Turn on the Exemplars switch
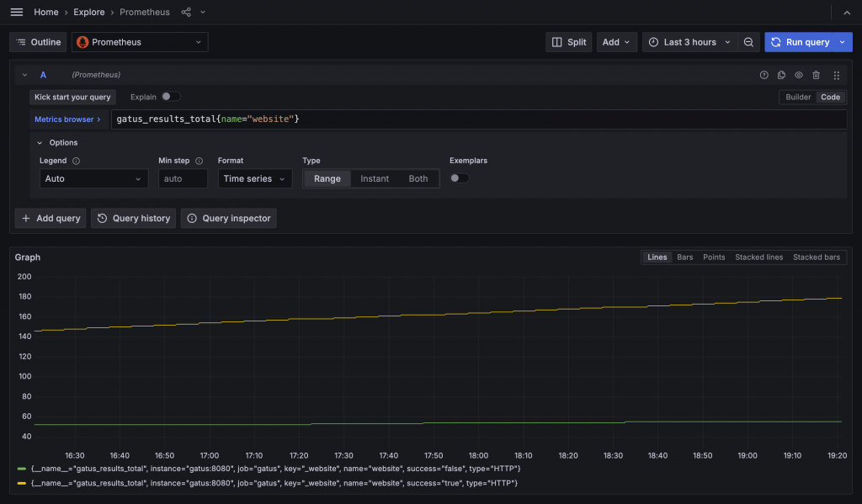Image resolution: width=862 pixels, height=504 pixels. [x=460, y=178]
